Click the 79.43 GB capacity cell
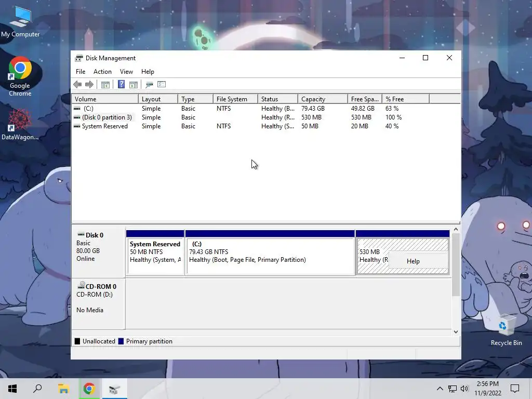This screenshot has height=399, width=532. coord(313,109)
